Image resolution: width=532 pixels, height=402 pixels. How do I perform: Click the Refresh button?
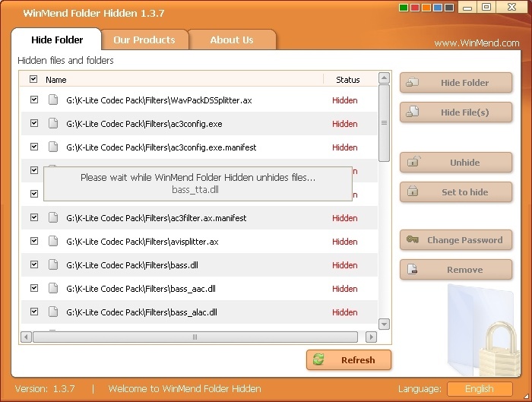tap(348, 360)
